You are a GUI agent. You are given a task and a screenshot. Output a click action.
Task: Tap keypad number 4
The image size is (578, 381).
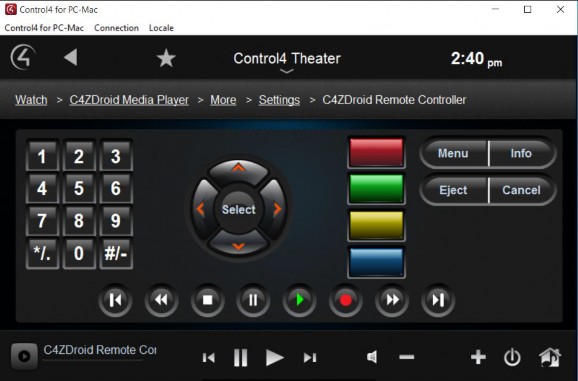42,188
